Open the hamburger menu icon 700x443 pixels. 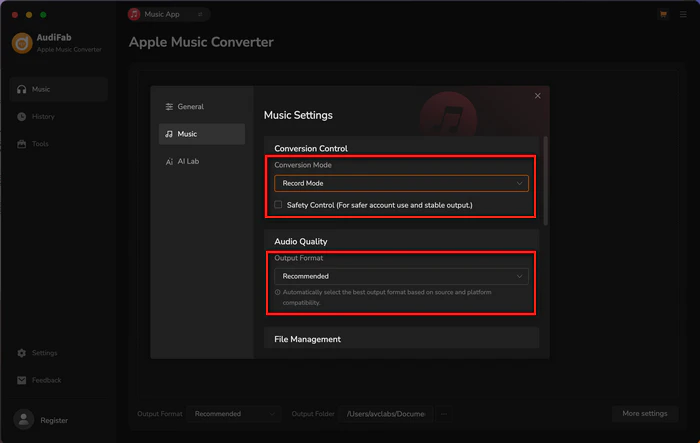tap(683, 14)
